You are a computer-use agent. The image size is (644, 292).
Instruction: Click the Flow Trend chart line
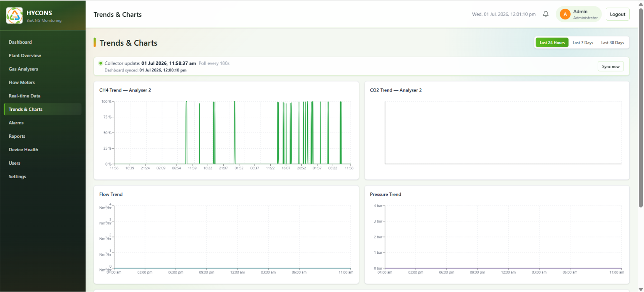pos(232,268)
